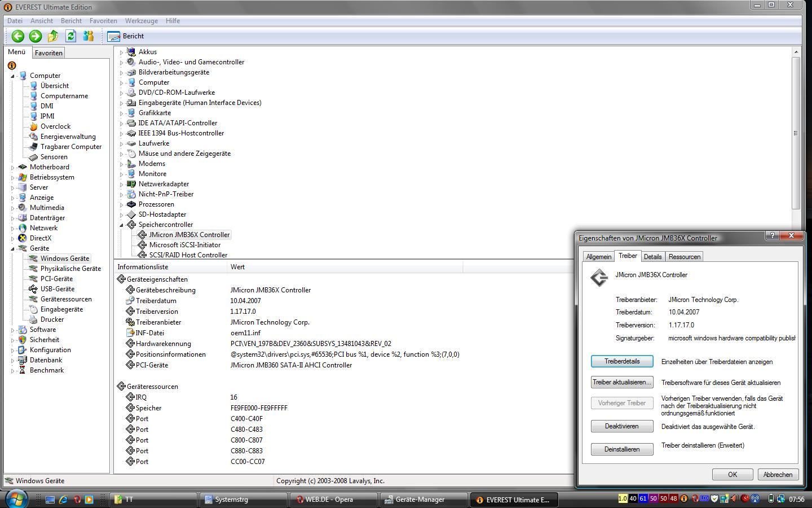Click the Deinstallieren button
Image resolution: width=812 pixels, height=508 pixels.
(622, 449)
